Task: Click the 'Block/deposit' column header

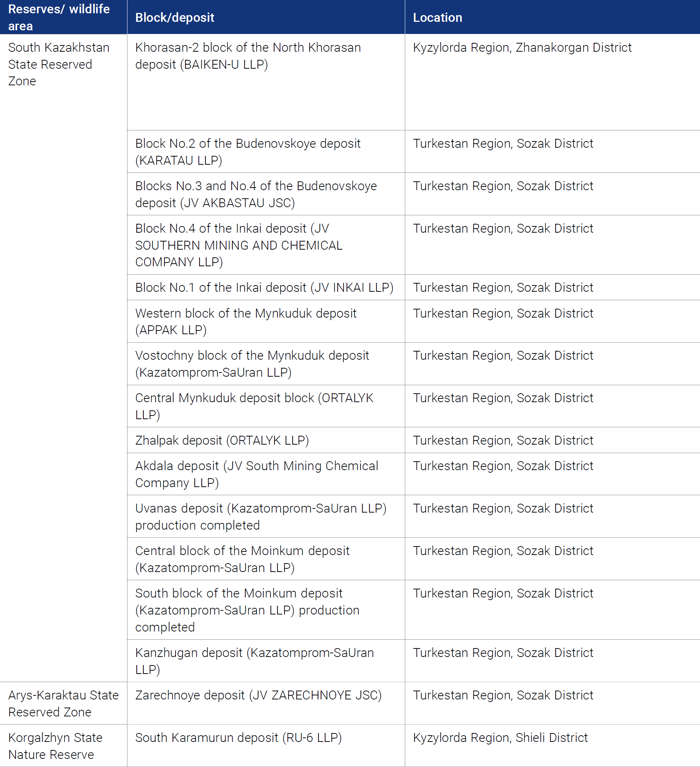Action: [266, 17]
